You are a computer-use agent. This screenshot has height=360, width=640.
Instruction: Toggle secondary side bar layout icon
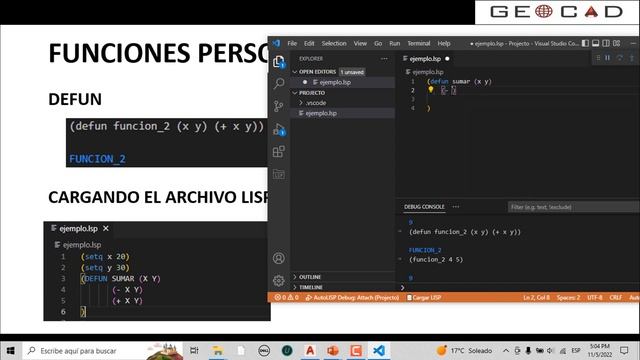[606, 43]
